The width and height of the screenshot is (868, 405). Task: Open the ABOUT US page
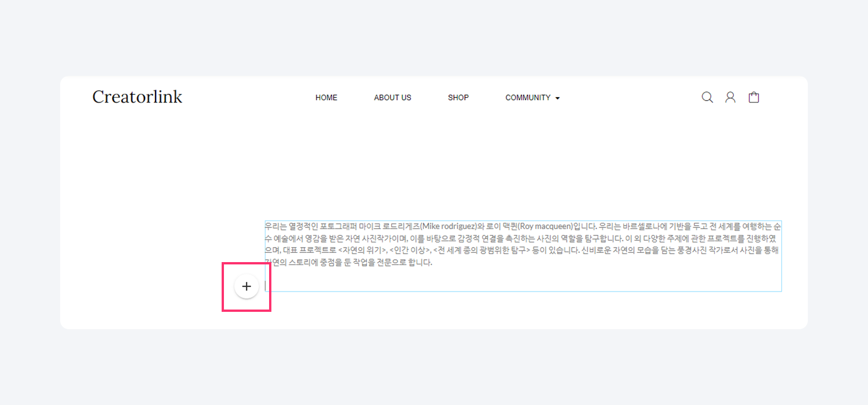point(392,98)
